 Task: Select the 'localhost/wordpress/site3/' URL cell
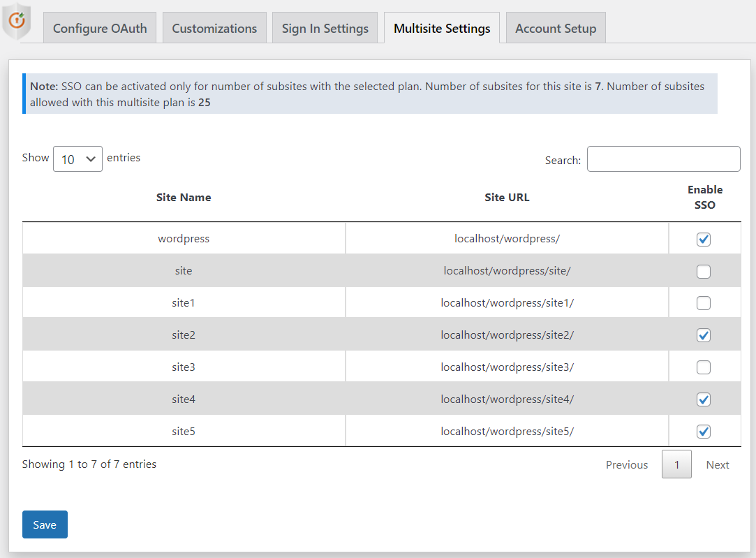click(507, 367)
